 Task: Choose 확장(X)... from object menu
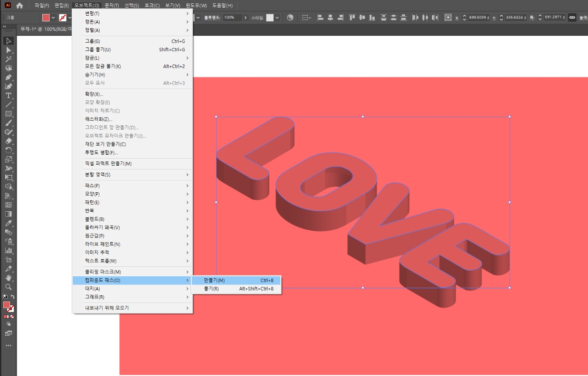(133, 94)
